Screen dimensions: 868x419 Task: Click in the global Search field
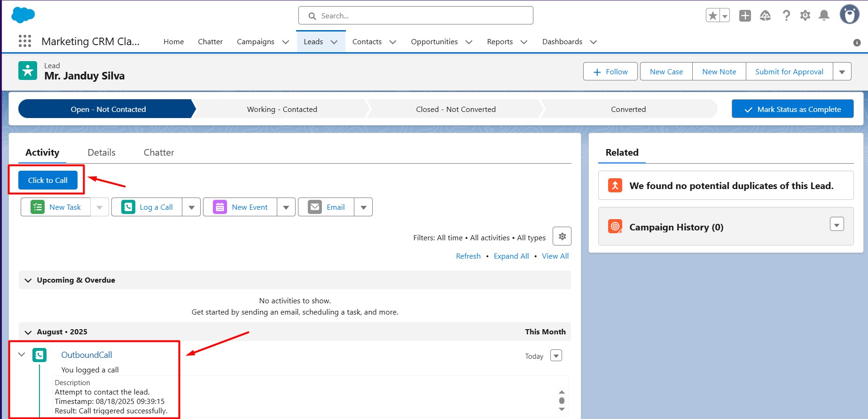pyautogui.click(x=416, y=16)
